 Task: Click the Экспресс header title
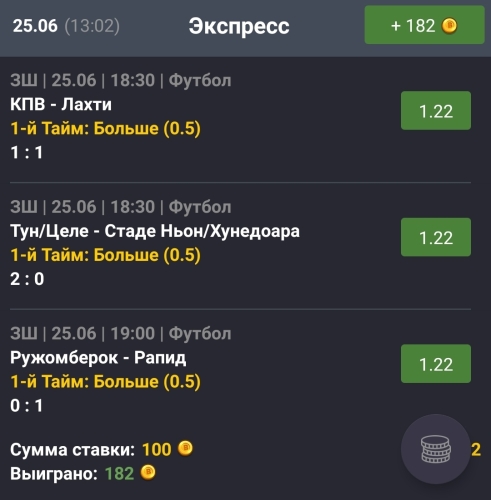tap(239, 26)
